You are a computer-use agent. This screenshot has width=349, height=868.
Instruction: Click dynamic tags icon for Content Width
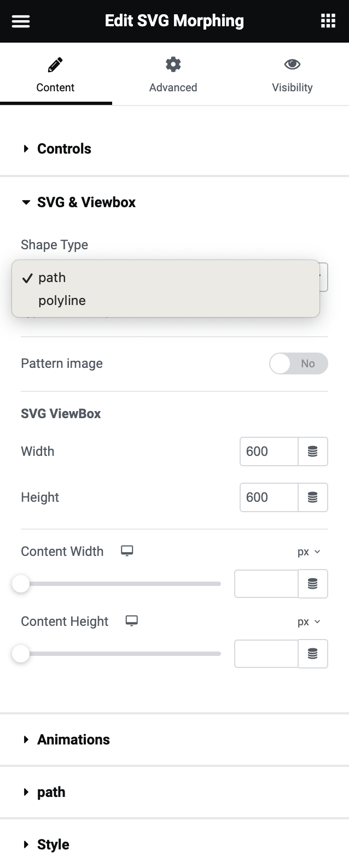pyautogui.click(x=313, y=584)
